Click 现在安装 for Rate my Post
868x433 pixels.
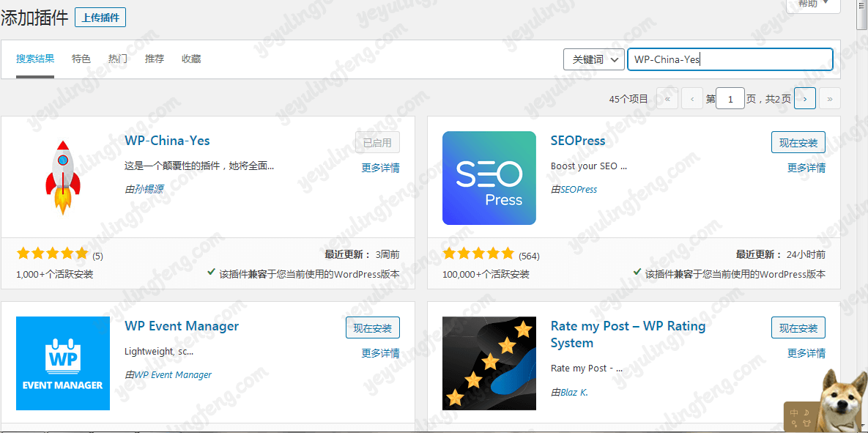(x=798, y=327)
